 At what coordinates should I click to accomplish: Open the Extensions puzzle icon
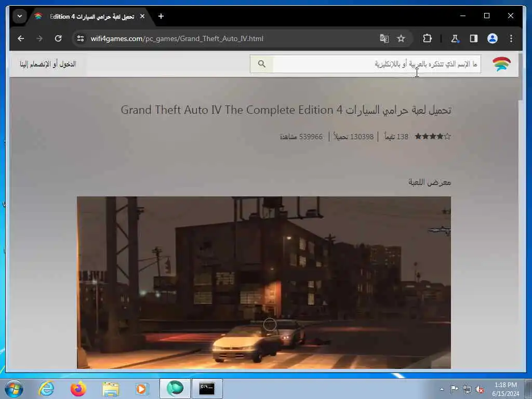427,38
